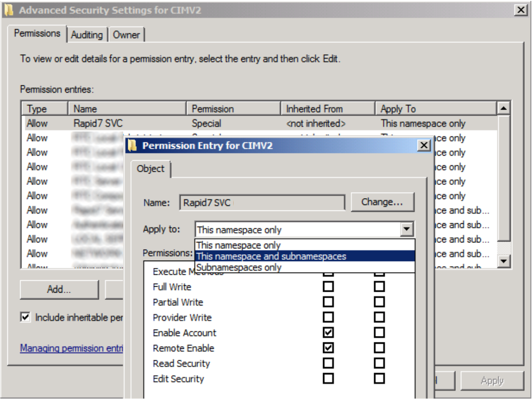Click the Change... button
The width and height of the screenshot is (532, 399).
[382, 202]
